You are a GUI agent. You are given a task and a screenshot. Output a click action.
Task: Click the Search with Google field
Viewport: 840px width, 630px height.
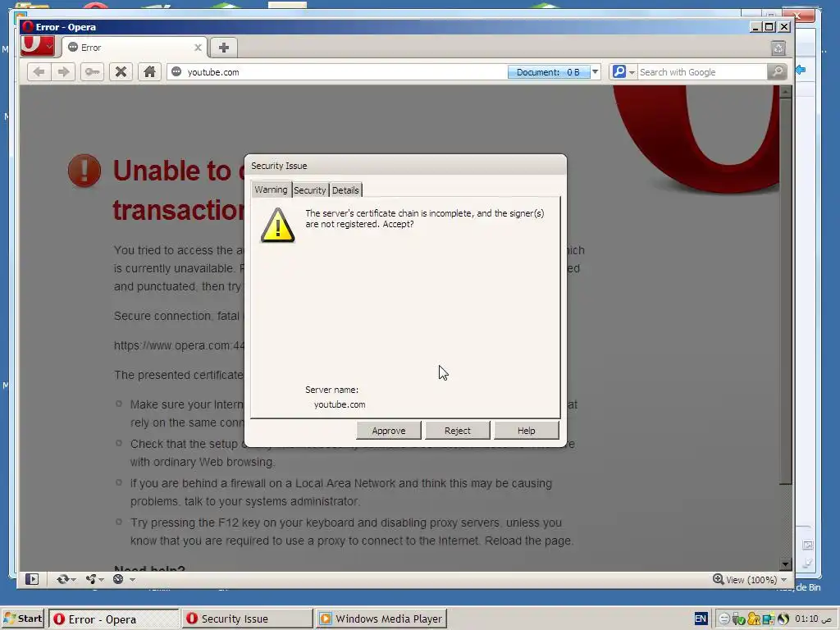[x=702, y=72]
